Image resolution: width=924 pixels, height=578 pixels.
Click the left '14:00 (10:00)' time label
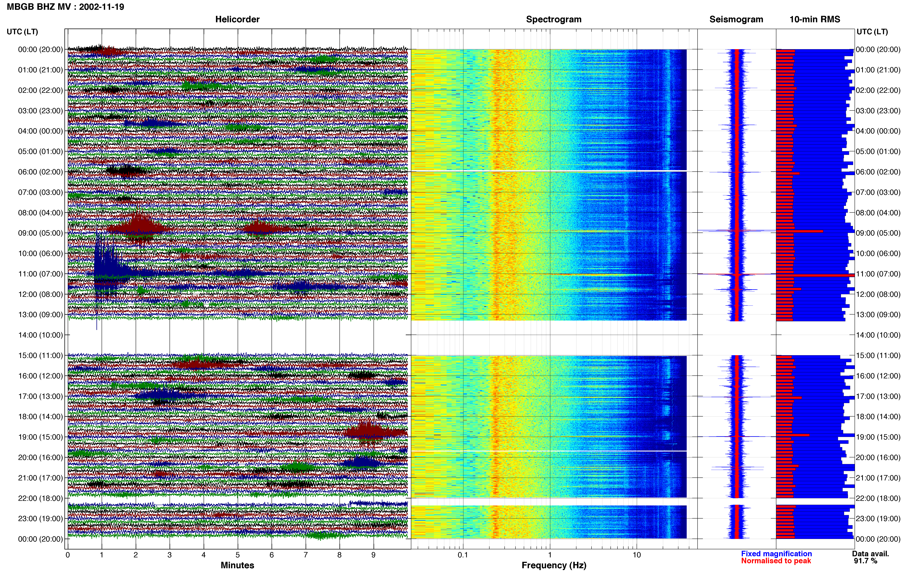[x=40, y=335]
